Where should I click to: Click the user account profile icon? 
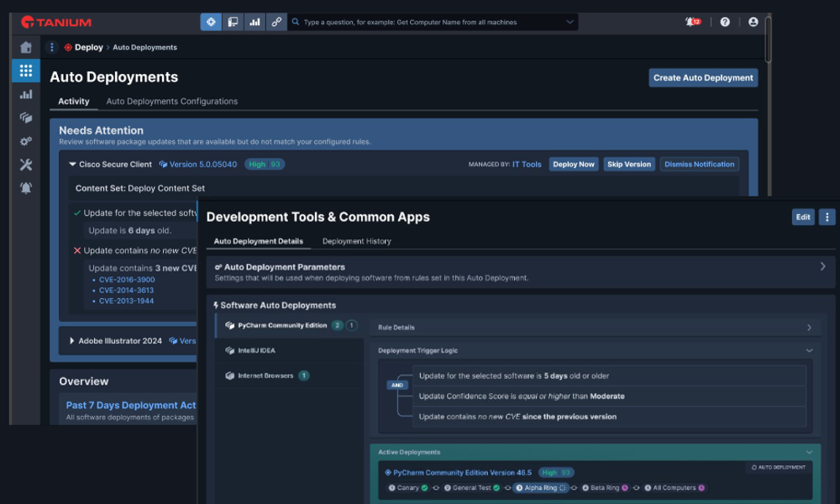(x=753, y=22)
